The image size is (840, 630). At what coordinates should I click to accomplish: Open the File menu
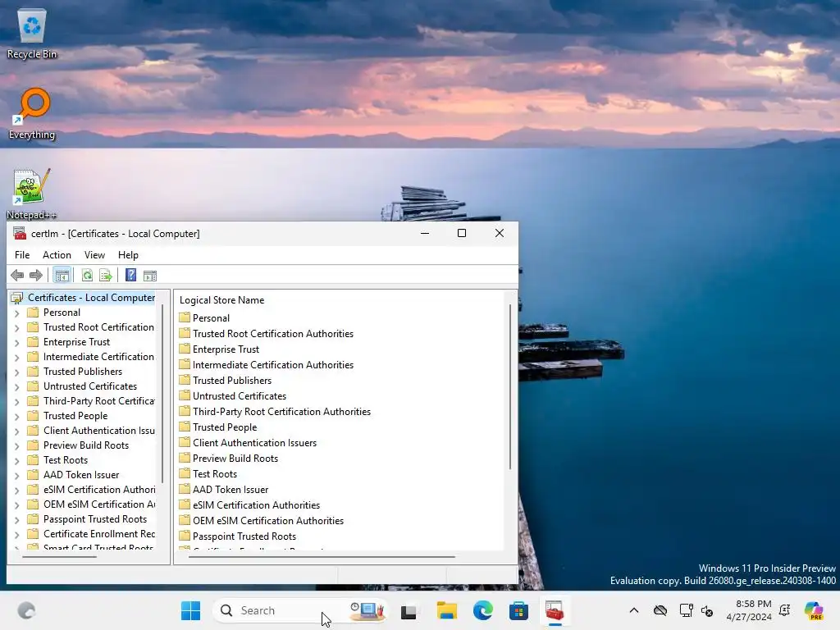pyautogui.click(x=22, y=255)
